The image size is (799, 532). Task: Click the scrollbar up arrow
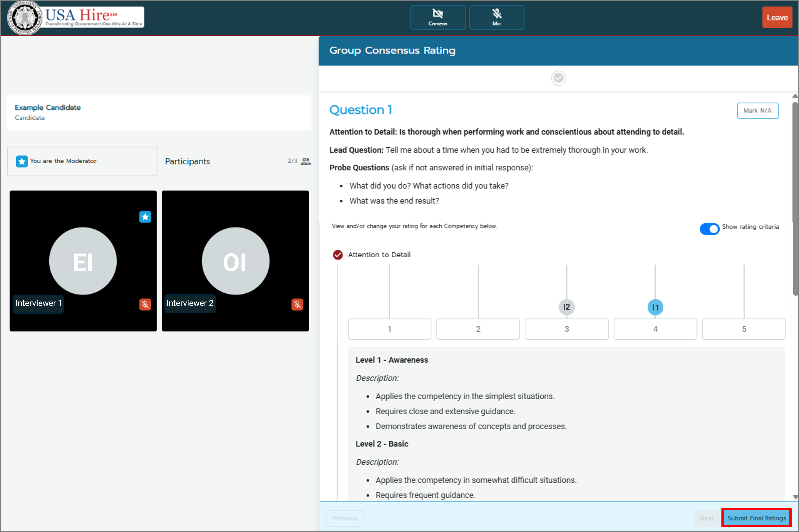click(x=795, y=96)
